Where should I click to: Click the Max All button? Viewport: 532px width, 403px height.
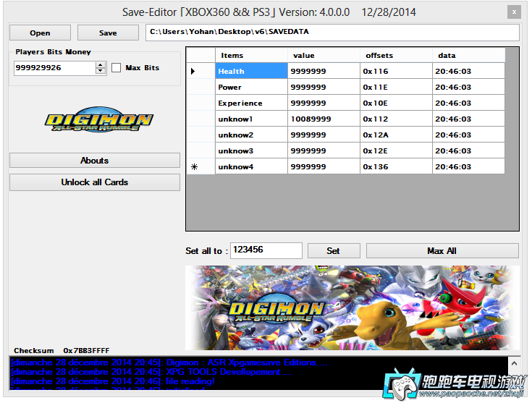(442, 250)
